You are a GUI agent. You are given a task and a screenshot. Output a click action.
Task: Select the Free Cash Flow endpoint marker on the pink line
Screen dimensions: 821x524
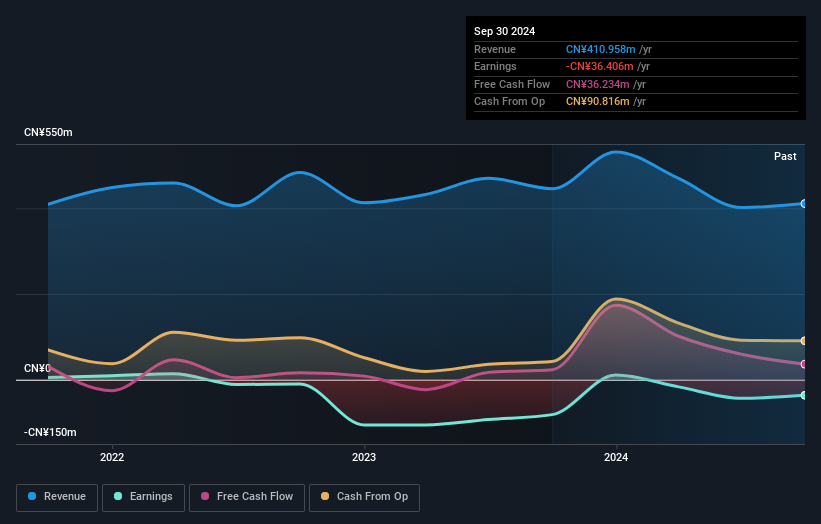[804, 364]
